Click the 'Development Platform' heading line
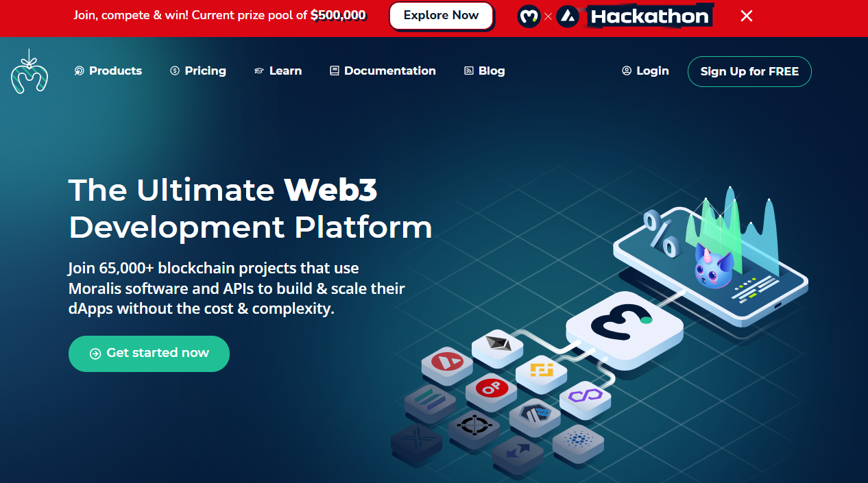This screenshot has height=483, width=868. 250,227
